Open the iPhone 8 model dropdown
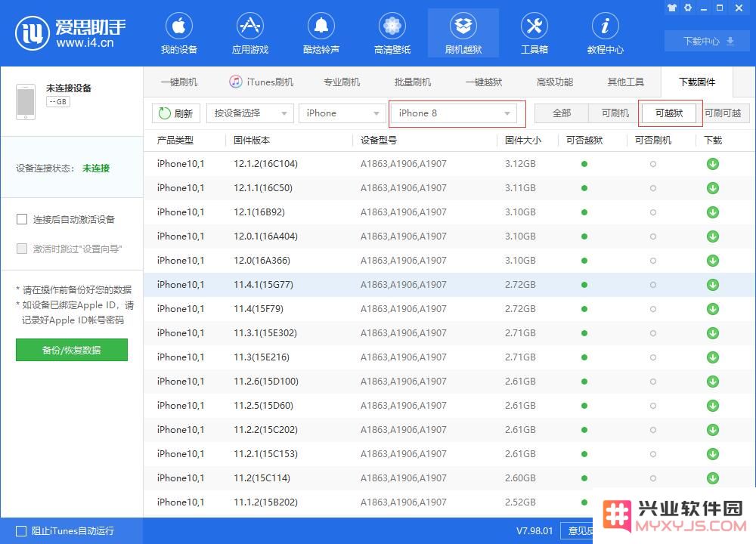This screenshot has height=544, width=756. pyautogui.click(x=454, y=113)
